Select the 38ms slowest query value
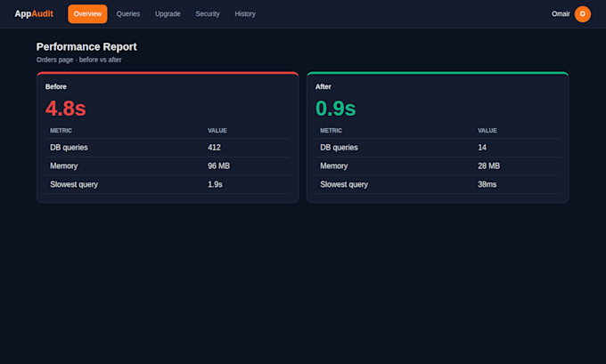Image resolution: width=606 pixels, height=364 pixels. pyautogui.click(x=487, y=184)
